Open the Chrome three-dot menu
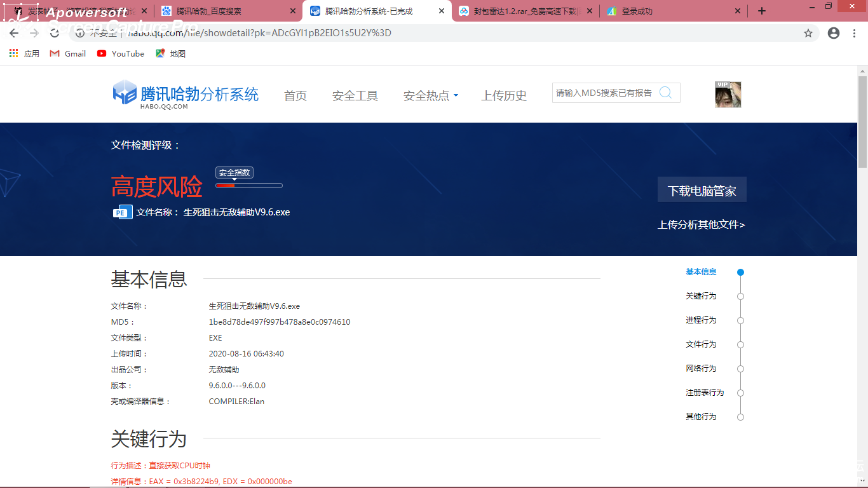Screen dimensions: 868x488 click(854, 33)
